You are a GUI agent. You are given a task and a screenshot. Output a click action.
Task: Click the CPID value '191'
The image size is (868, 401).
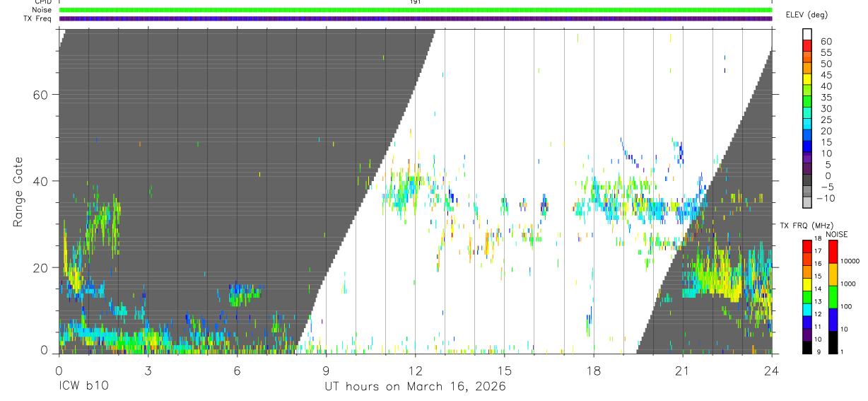click(416, 2)
